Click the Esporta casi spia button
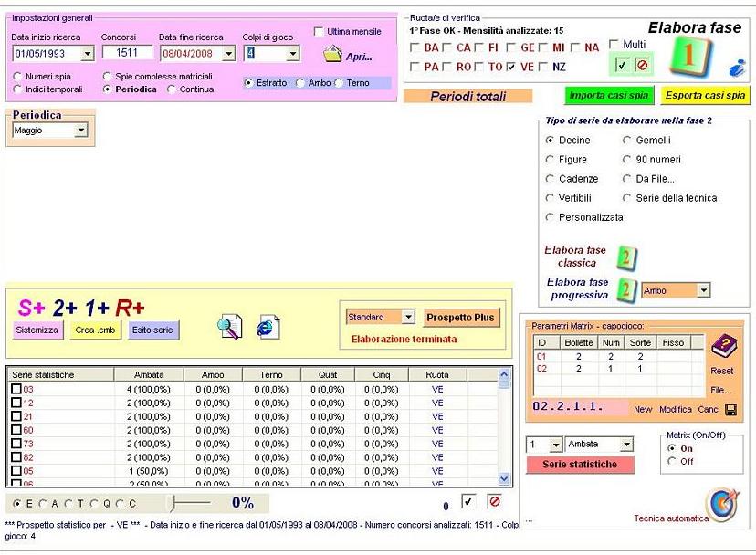 click(x=705, y=95)
